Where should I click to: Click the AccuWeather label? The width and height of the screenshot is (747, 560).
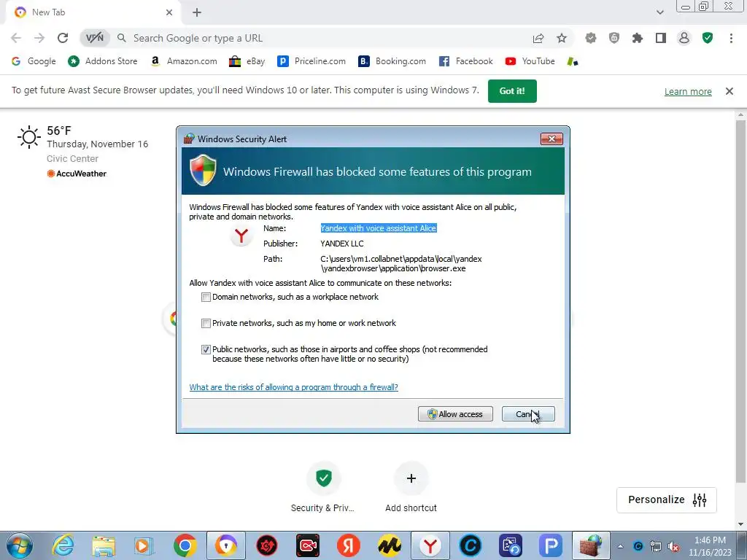tap(77, 174)
